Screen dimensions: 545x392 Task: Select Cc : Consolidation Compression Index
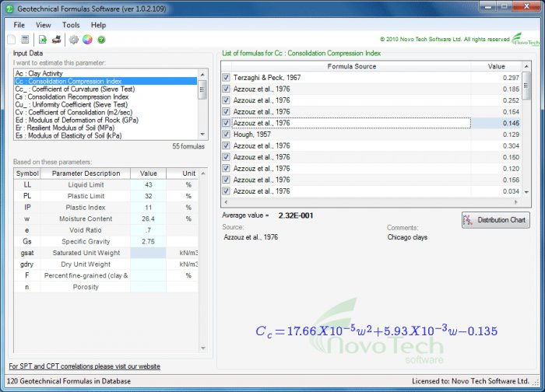pos(106,81)
